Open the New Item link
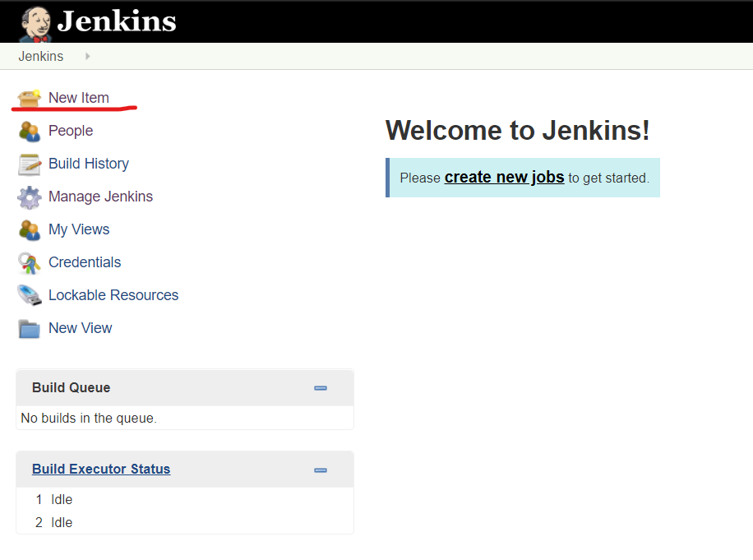The height and width of the screenshot is (560, 753). tap(79, 98)
